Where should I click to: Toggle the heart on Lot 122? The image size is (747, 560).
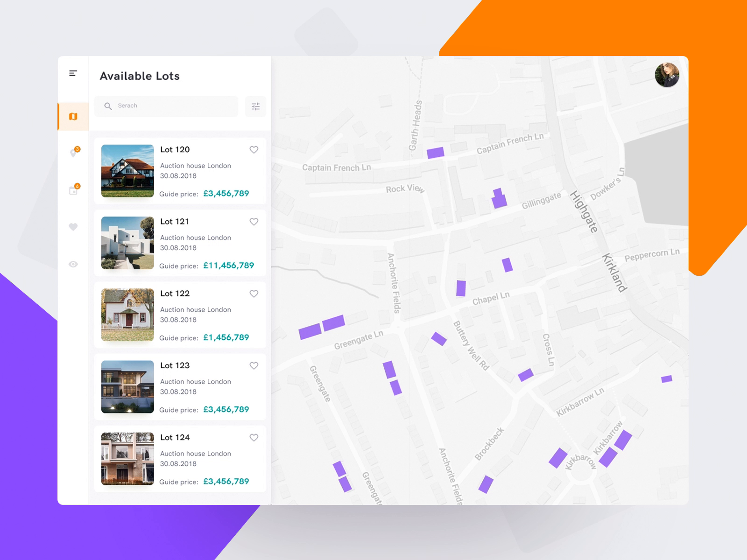tap(254, 294)
